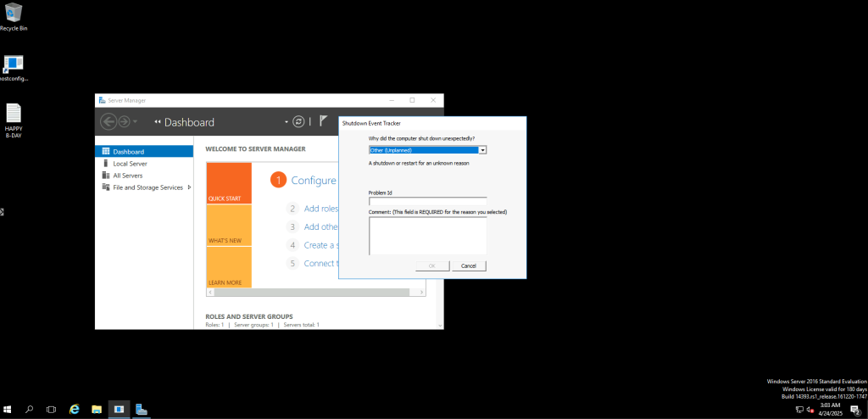Click the Add roles and features link
Viewport: 868px width, 419px height.
click(321, 209)
